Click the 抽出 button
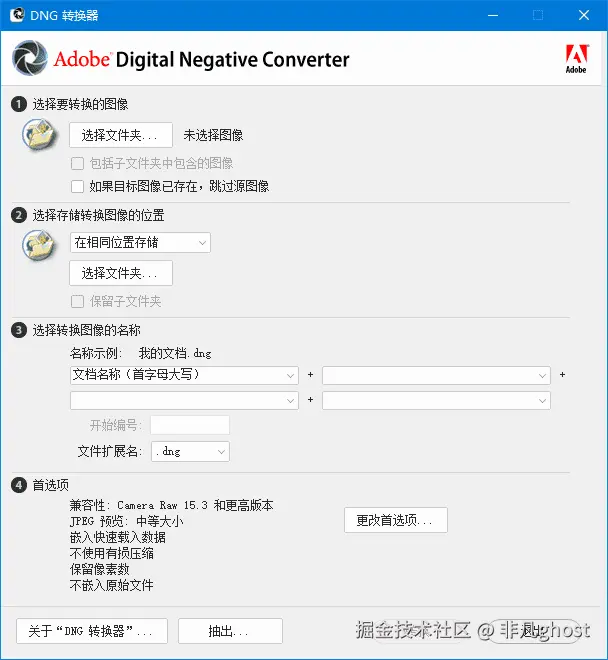 click(230, 631)
